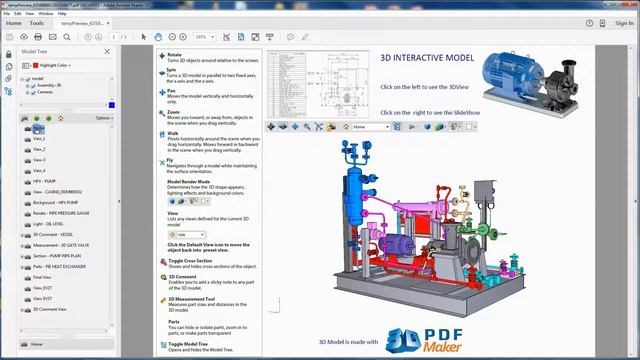Open the View menu
Viewport: 640px width, 360px height.
(x=30, y=13)
